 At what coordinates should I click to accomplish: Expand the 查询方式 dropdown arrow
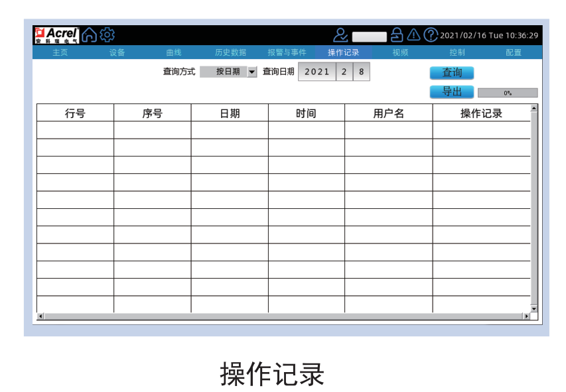pyautogui.click(x=252, y=72)
